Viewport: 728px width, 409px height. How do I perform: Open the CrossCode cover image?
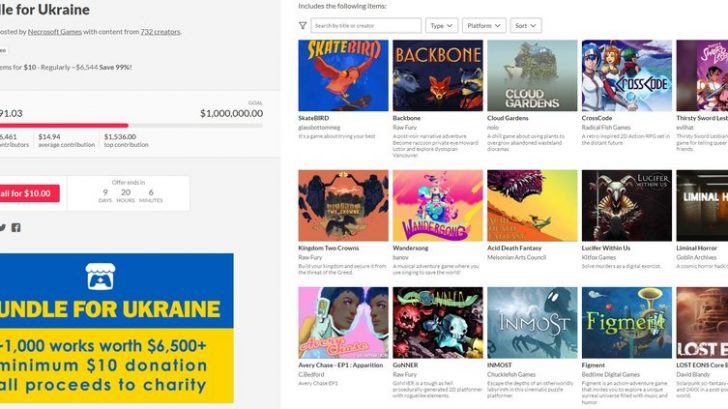[627, 75]
